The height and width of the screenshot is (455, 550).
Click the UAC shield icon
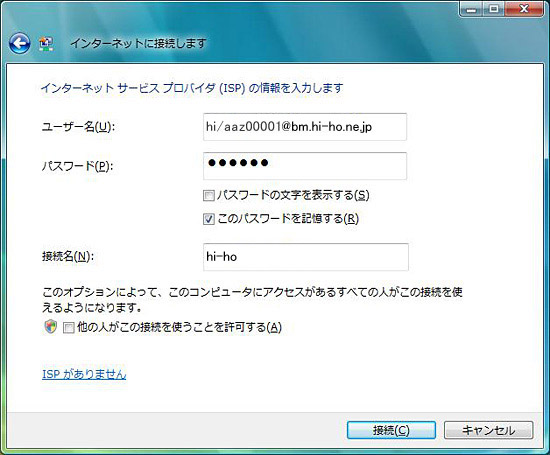pos(51,327)
